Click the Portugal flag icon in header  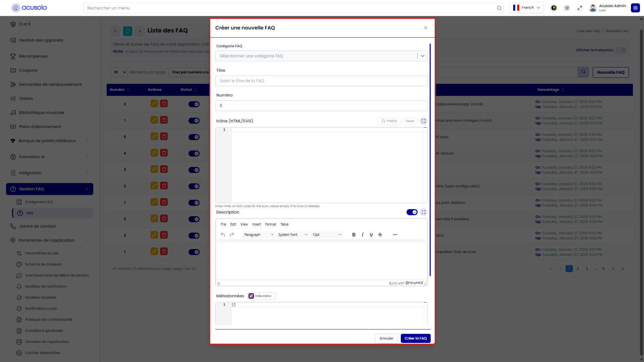(x=554, y=8)
